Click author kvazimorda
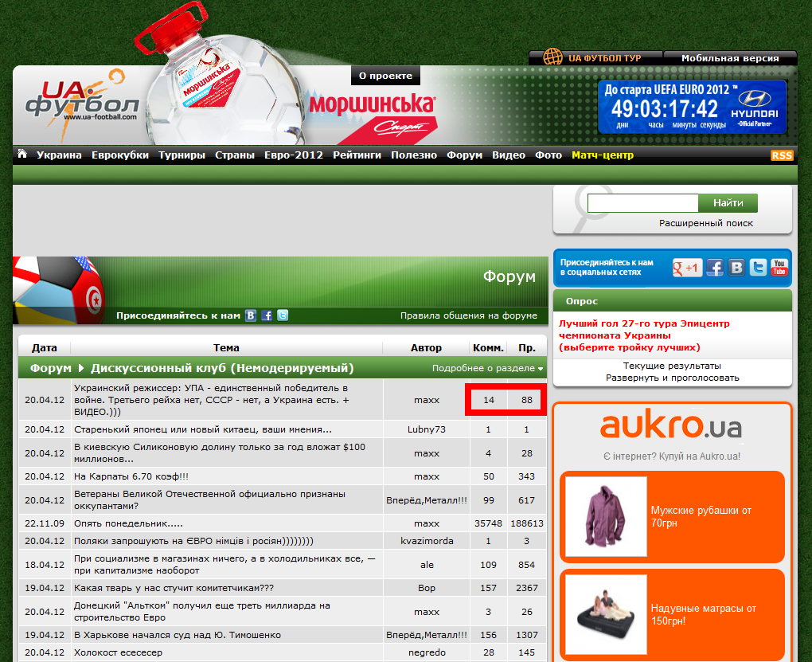The width and height of the screenshot is (812, 662). coord(427,541)
